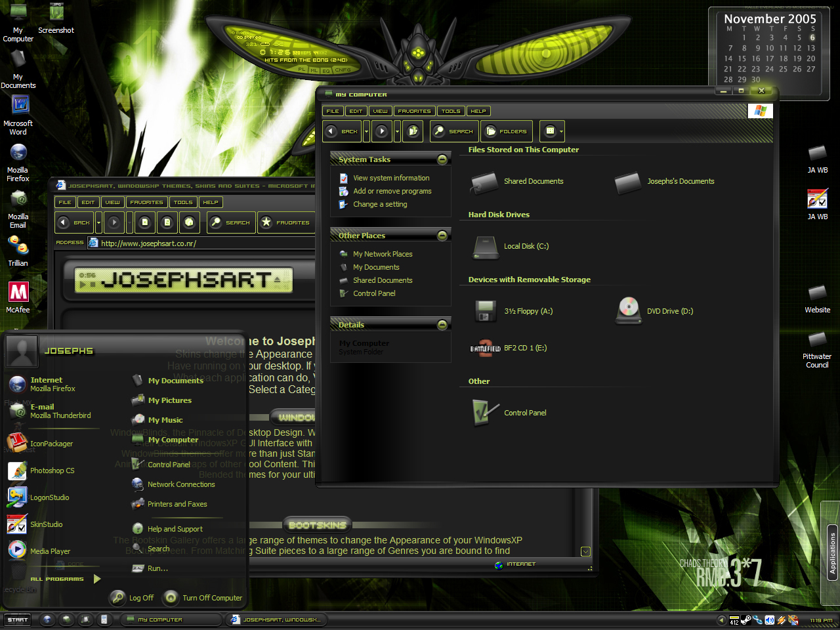Launch SkinStudio from Start menu
840x630 pixels.
click(35, 524)
